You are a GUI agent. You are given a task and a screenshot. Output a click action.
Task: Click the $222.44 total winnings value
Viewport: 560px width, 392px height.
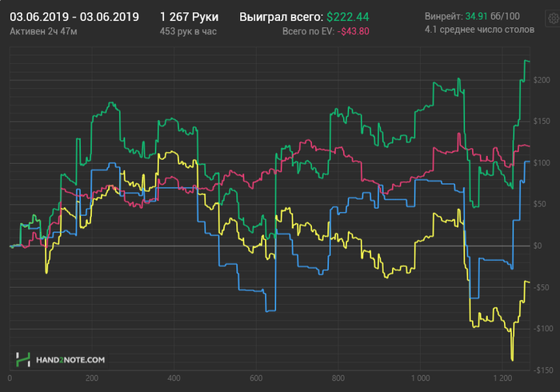[348, 17]
